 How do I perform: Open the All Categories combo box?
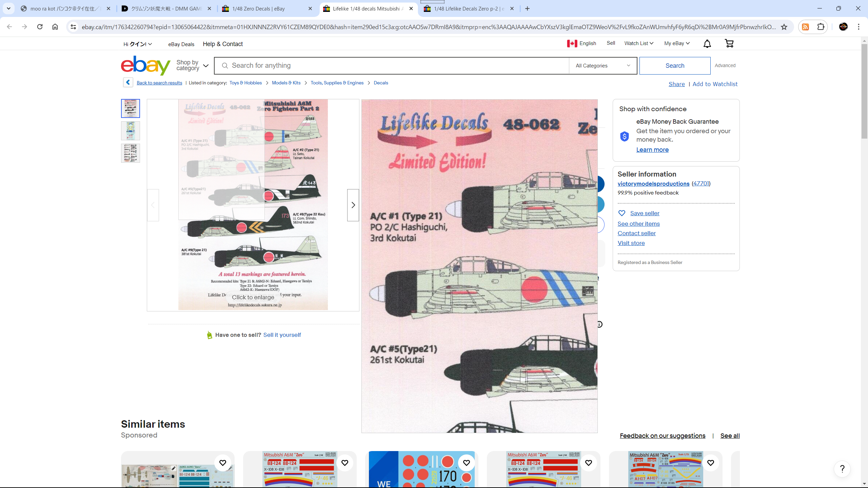(603, 66)
